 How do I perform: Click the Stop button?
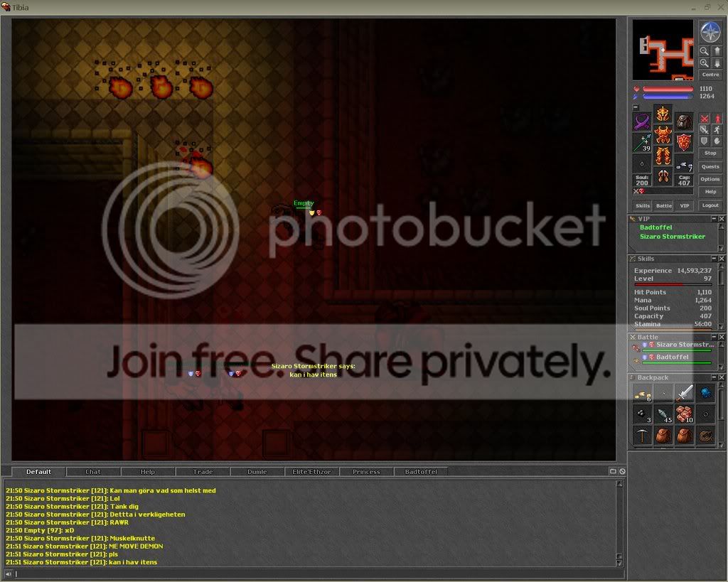pos(710,153)
